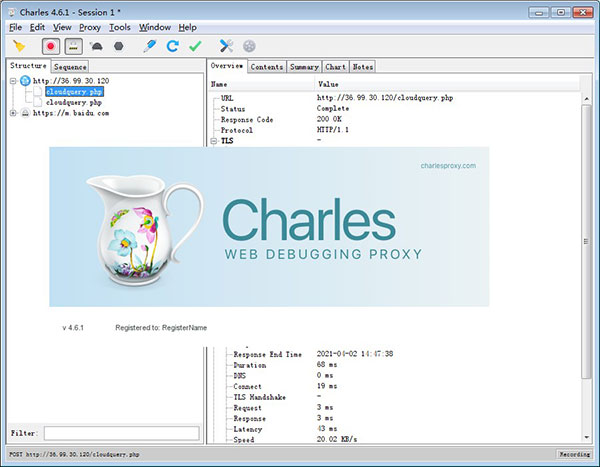Screen dimensions: 600x467
Task: Collapse the TLS row in Overview
Action: point(214,141)
